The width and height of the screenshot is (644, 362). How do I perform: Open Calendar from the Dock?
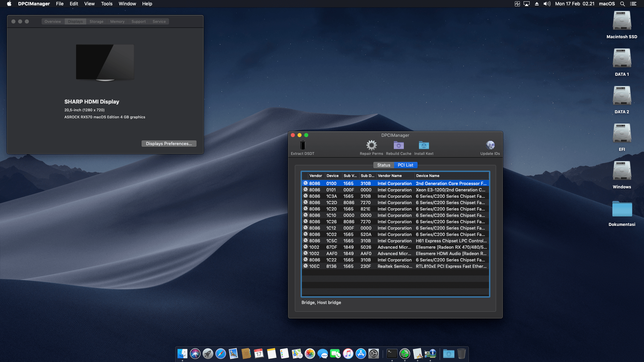[259, 354]
